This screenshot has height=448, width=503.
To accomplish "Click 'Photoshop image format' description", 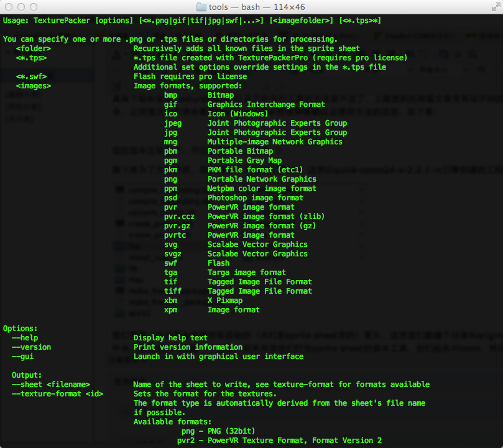I will coord(256,198).
